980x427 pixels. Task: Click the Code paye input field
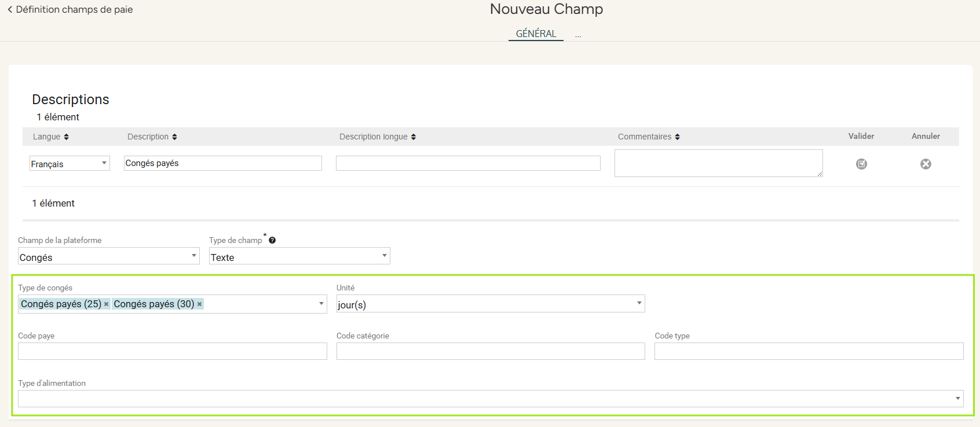(172, 352)
